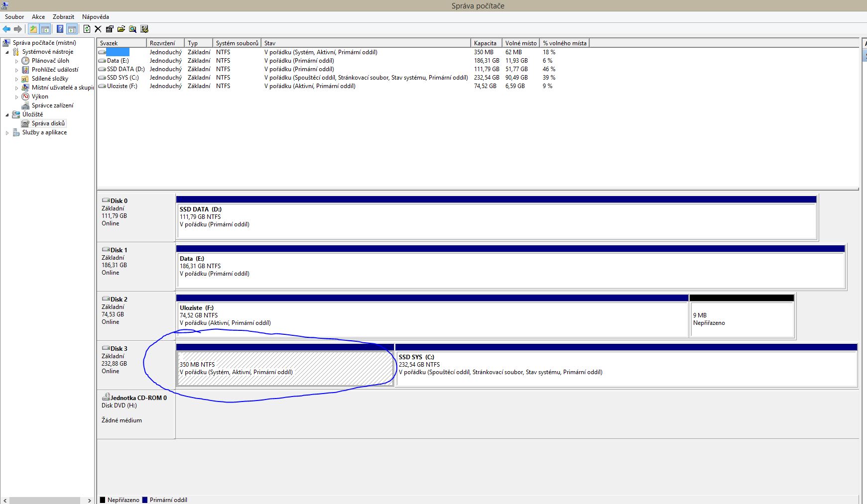
Task: Click the Up one level folder icon
Action: pos(33,29)
